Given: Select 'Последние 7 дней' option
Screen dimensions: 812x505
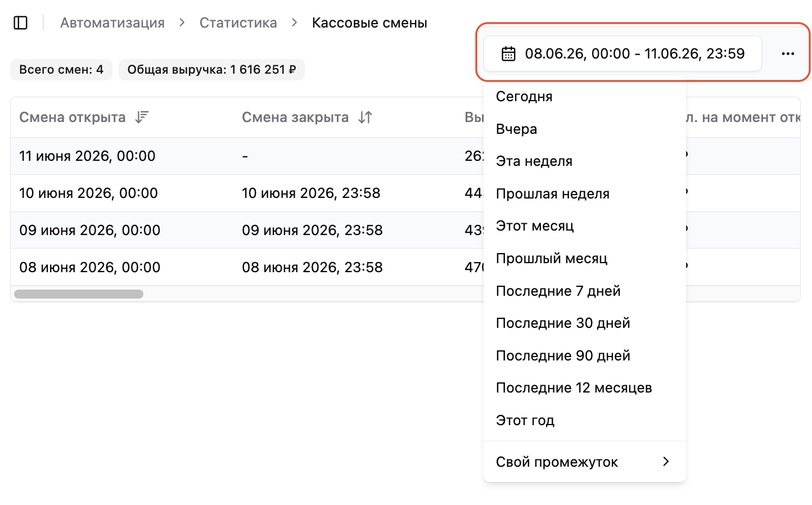Looking at the screenshot, I should (585, 291).
